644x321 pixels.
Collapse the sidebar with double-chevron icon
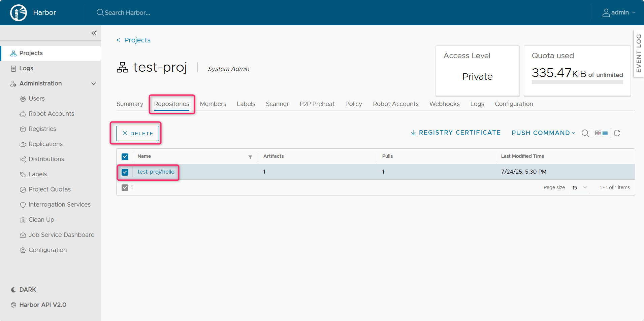pos(94,33)
